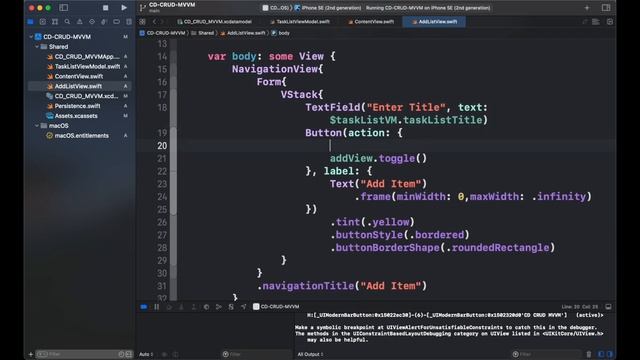Switch to ContentView.swift tab

coord(371,22)
